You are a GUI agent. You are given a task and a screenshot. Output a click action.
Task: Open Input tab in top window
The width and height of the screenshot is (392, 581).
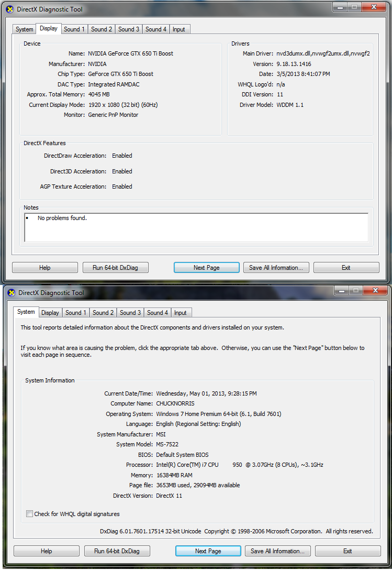(x=179, y=29)
